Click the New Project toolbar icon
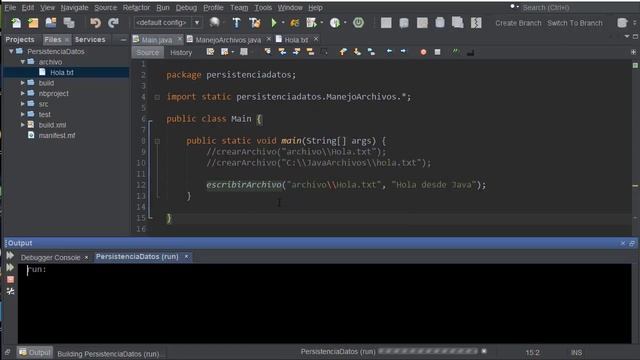Viewport: 640px width, 360px height. coord(33,23)
